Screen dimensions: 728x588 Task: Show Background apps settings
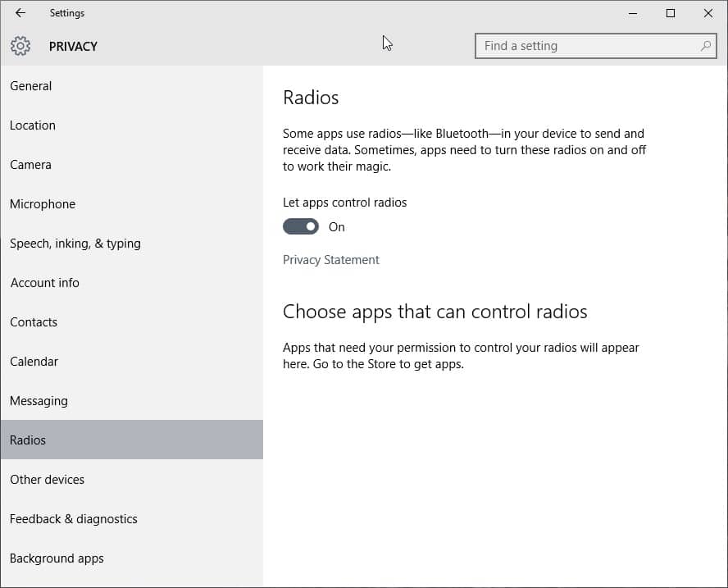57,558
